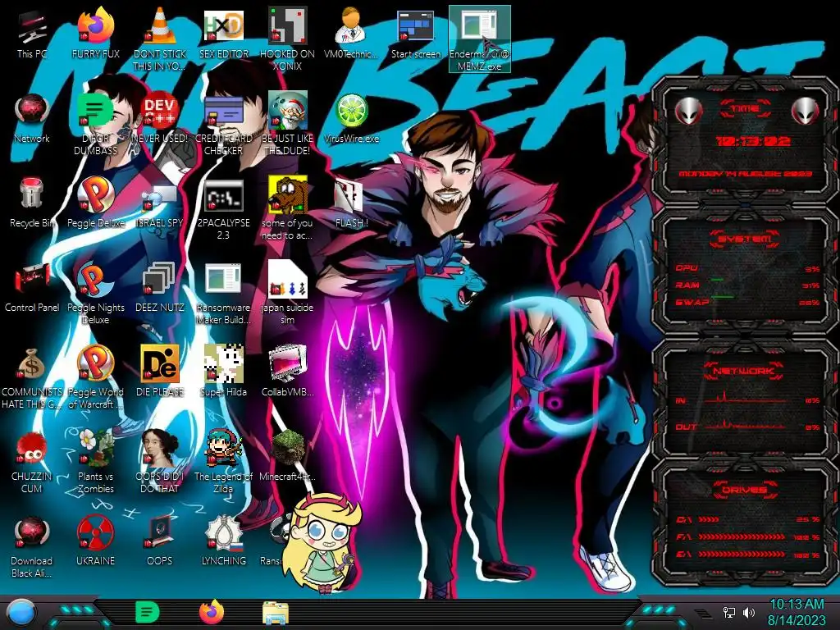Open the dog icon labeled some of you need
Viewport: 840px width, 630px height.
(287, 208)
